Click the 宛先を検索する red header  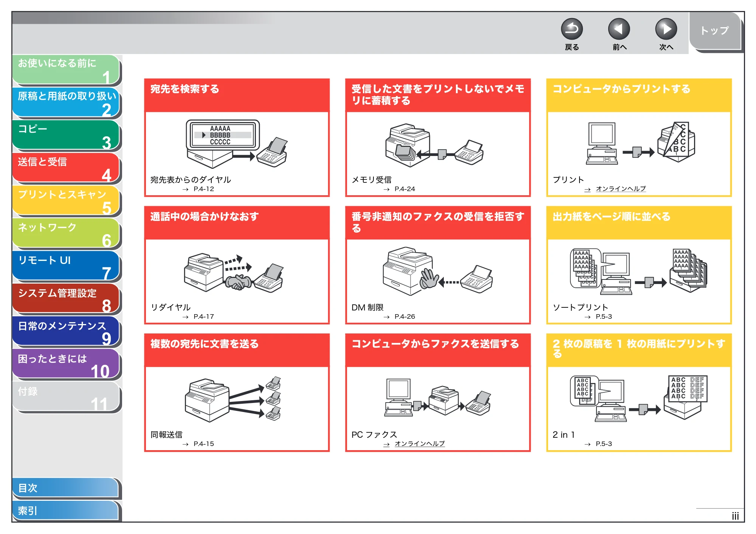pyautogui.click(x=237, y=95)
